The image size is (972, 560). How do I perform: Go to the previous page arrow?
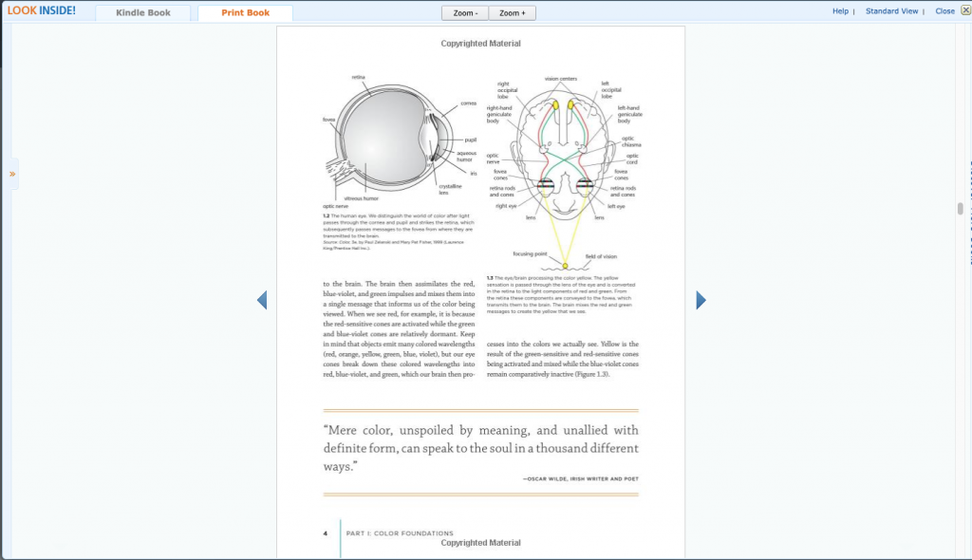pos(262,300)
